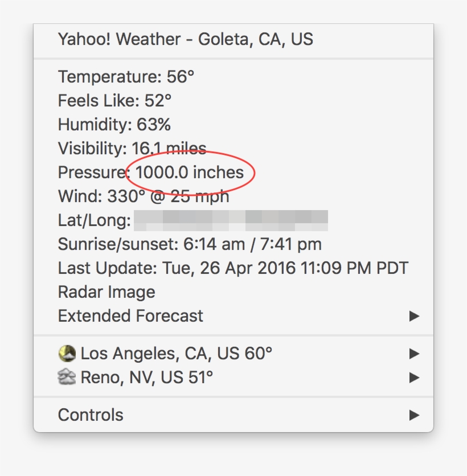Click the cloudy weather icon beside Reno
The width and height of the screenshot is (467, 476).
tap(68, 376)
